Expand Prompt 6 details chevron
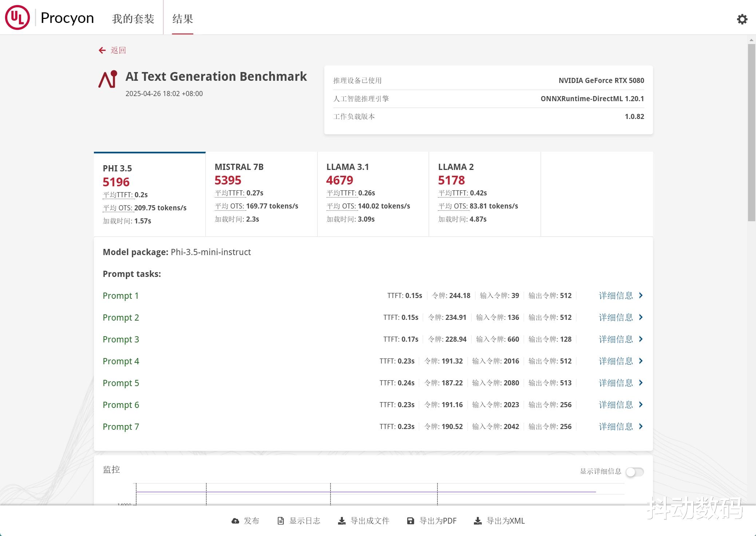Image resolution: width=756 pixels, height=536 pixels. (x=641, y=405)
